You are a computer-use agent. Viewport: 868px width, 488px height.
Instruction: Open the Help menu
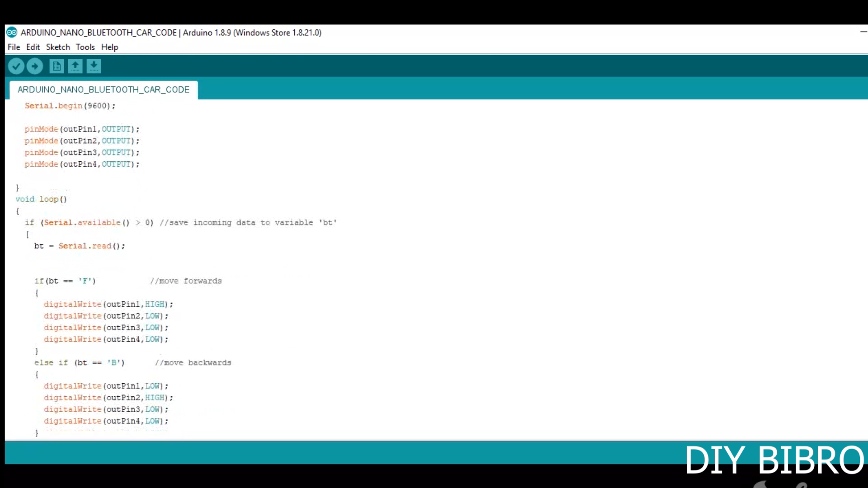109,47
